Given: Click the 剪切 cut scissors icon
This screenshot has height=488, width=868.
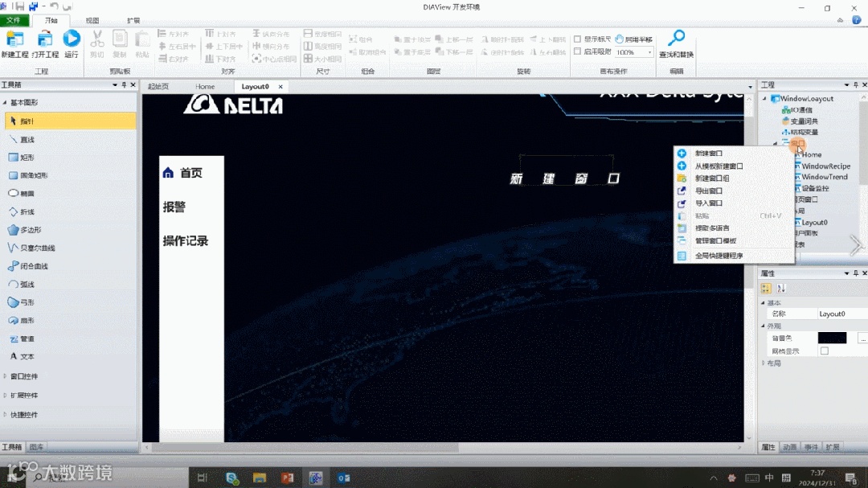Looking at the screenshot, I should (97, 39).
